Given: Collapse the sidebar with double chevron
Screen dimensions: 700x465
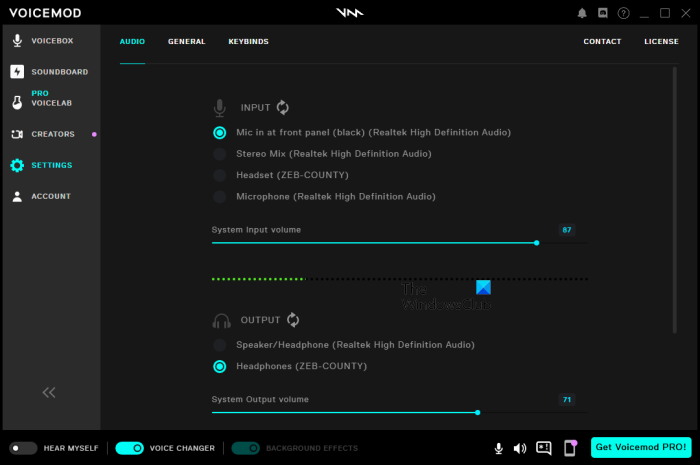Looking at the screenshot, I should tap(49, 392).
